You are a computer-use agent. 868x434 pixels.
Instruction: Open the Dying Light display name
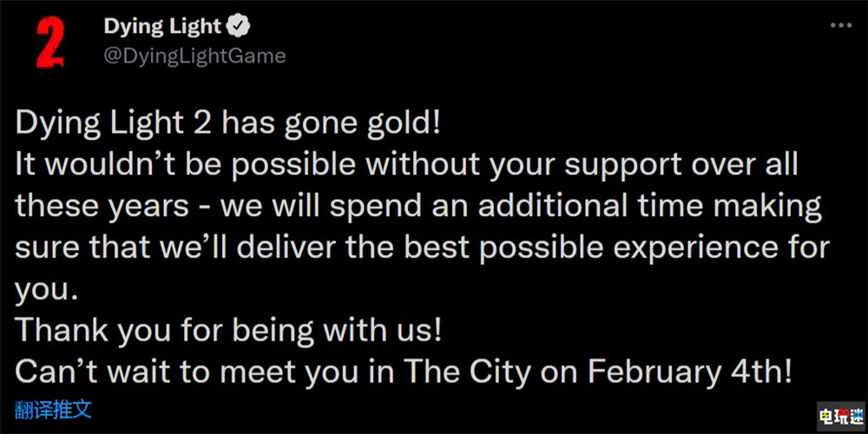point(162,28)
